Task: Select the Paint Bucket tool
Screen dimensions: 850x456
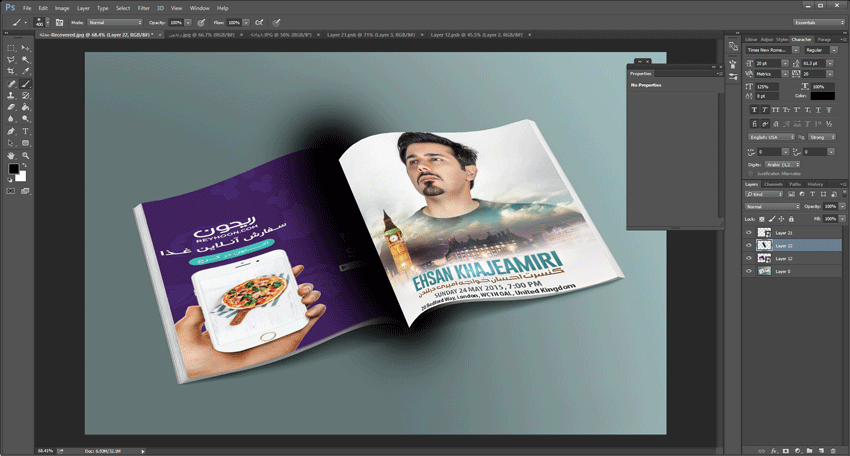Action: [x=25, y=107]
